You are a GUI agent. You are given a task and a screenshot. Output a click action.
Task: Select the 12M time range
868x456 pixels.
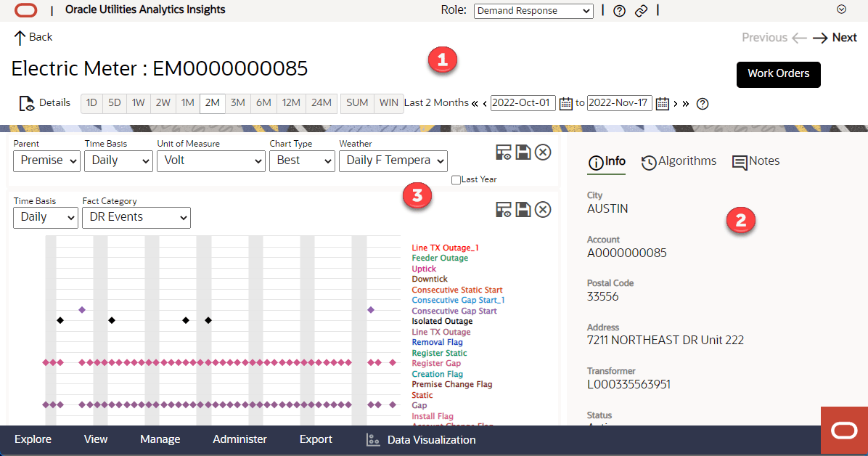[x=291, y=103]
